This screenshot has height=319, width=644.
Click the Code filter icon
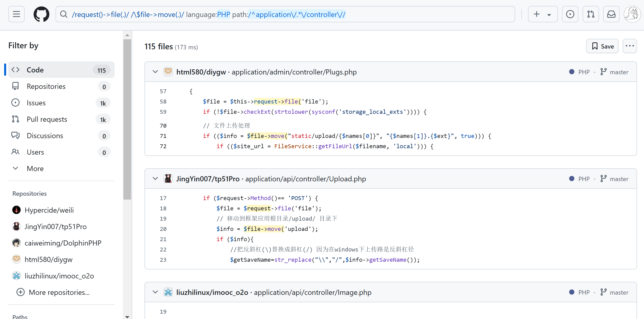15,70
